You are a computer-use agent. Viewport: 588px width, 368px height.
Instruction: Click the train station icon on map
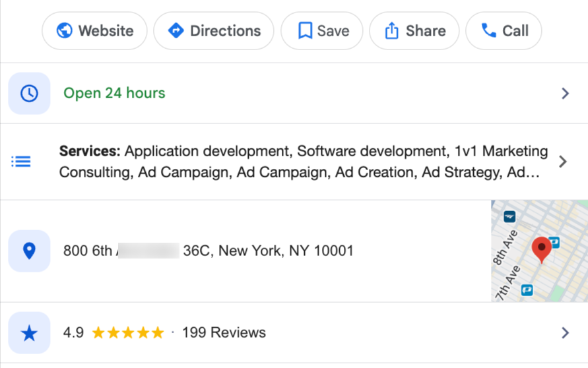coord(509,216)
